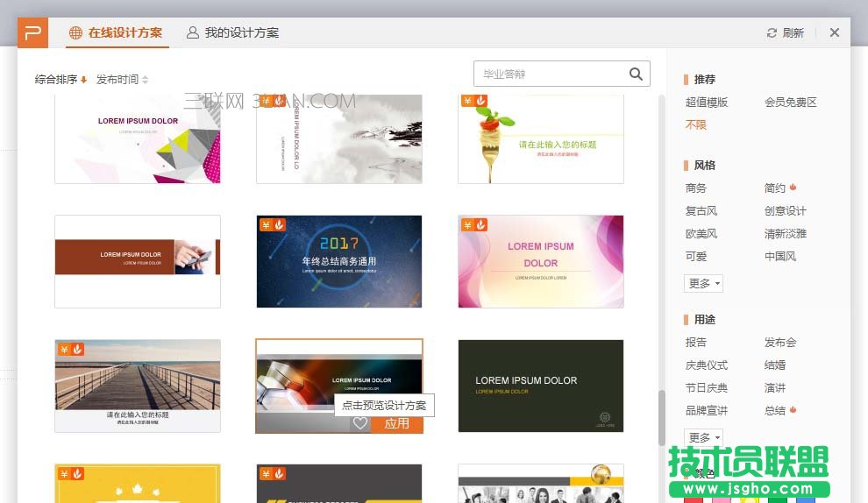Click the heart favorite icon on hovered template
Image resolution: width=868 pixels, height=503 pixels.
click(360, 423)
